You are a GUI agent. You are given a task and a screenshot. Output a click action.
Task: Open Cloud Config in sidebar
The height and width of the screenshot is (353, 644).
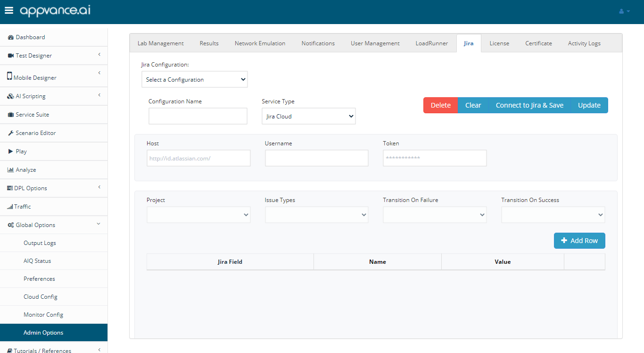click(x=54, y=297)
